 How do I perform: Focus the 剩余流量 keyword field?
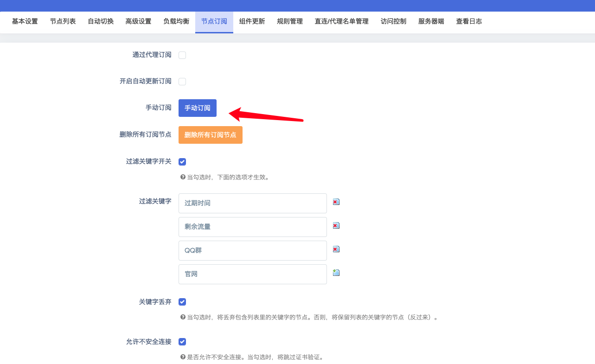point(253,227)
